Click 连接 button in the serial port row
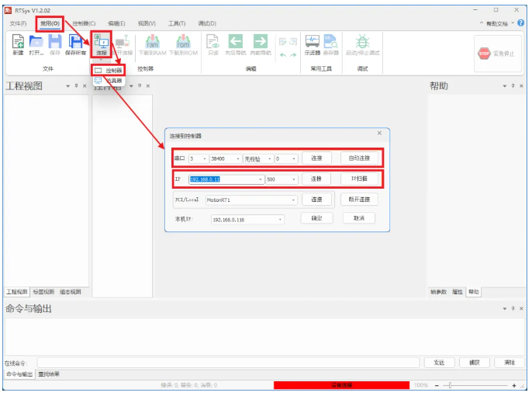Screen dimensions: 532x396 pos(316,158)
